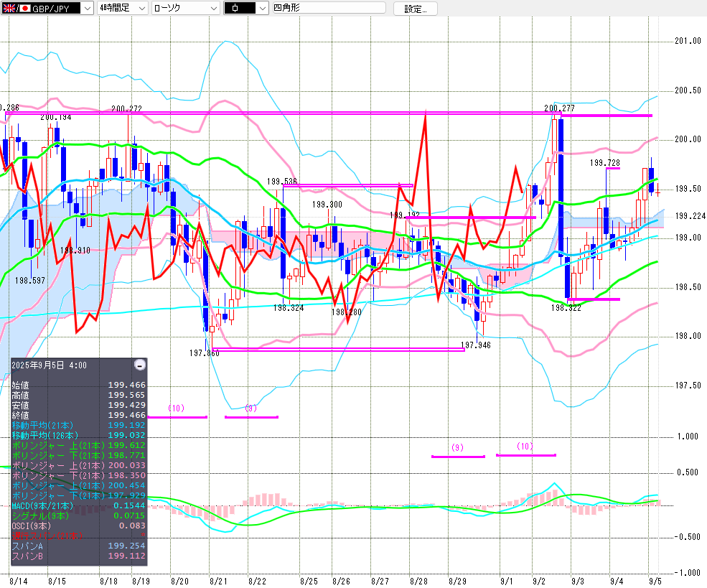Click the current price 199.224 on axis
The width and height of the screenshot is (707, 588).
pyautogui.click(x=690, y=216)
